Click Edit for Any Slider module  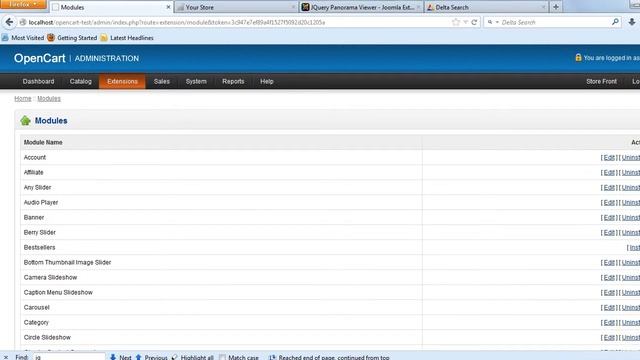coord(609,187)
